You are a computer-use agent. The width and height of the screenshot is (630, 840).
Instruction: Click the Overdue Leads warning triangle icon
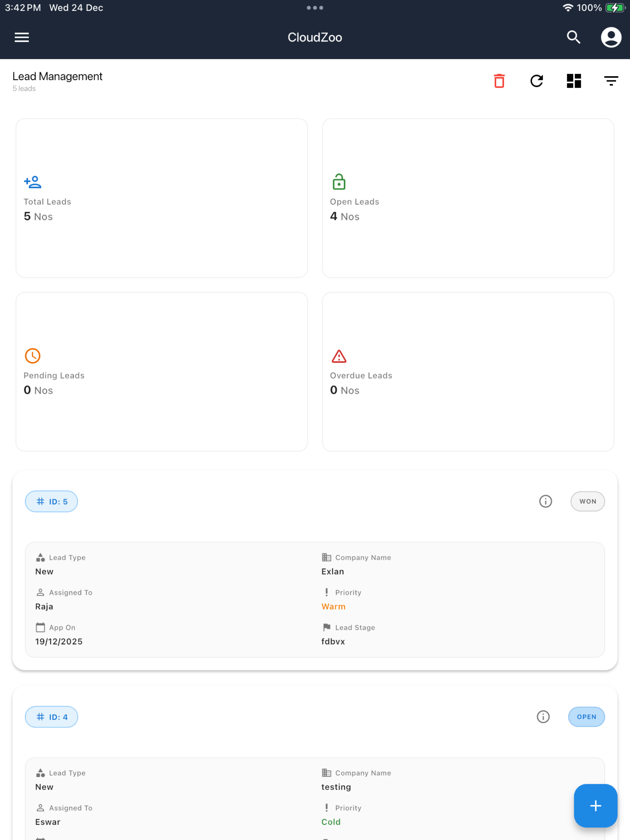(x=339, y=356)
